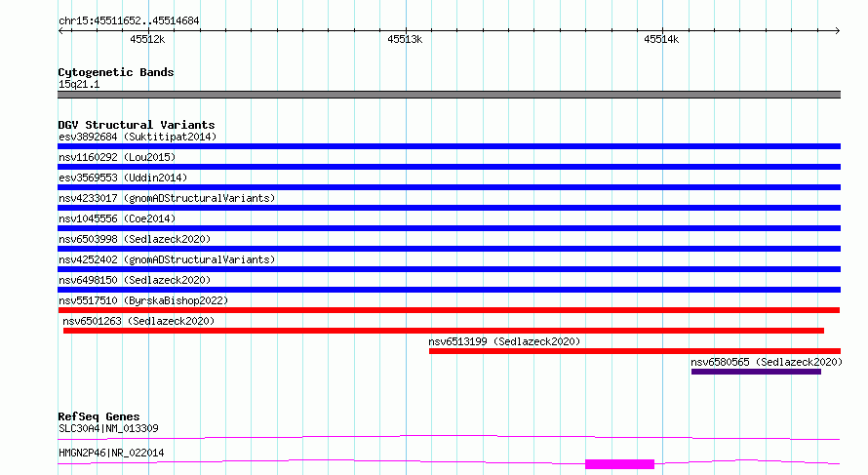The height and width of the screenshot is (475, 868).
Task: Click the 45512k ruler tick label
Action: click(147, 39)
